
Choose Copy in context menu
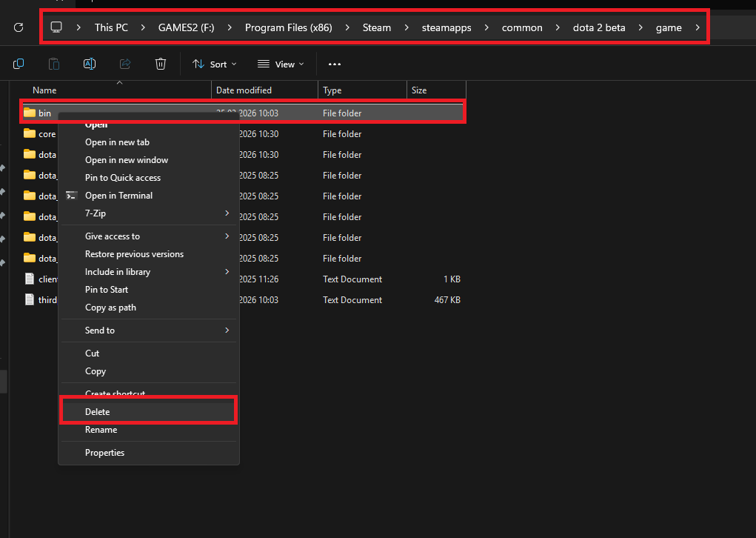click(149, 371)
